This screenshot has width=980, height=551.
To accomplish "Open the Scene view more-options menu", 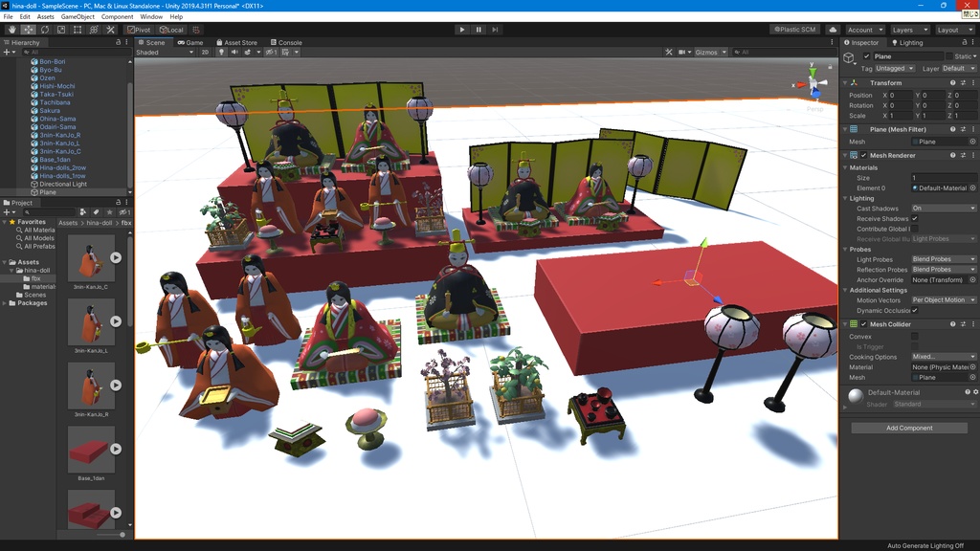I will tap(832, 42).
